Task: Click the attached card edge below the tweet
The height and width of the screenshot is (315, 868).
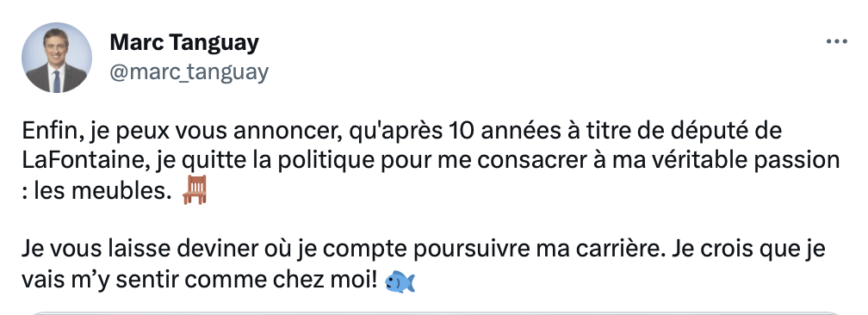Action: click(x=434, y=312)
